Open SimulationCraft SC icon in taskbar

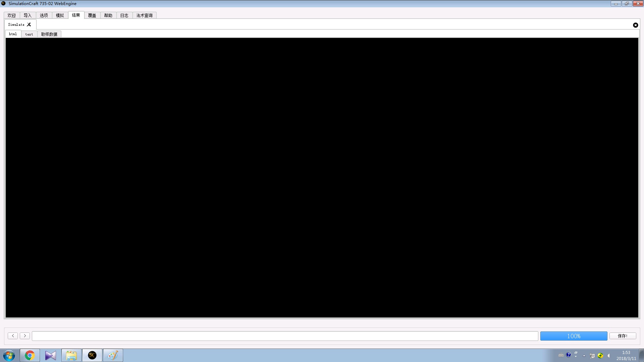pos(92,355)
